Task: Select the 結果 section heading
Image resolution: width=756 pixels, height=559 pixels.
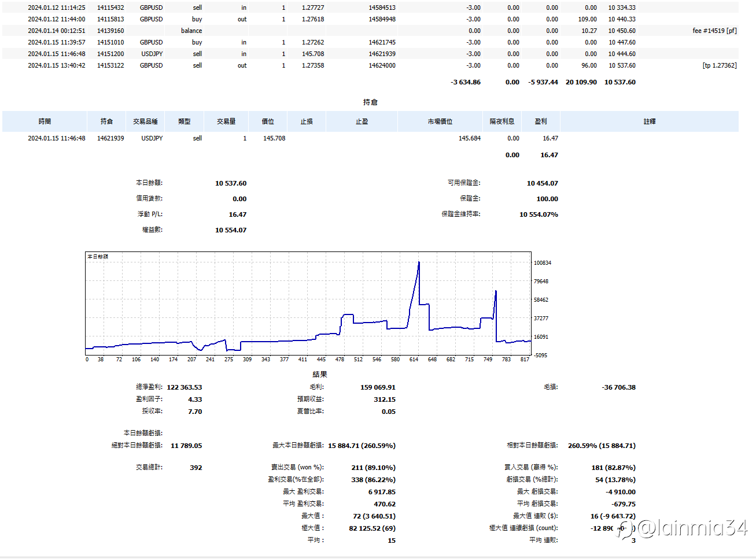Action: click(320, 374)
